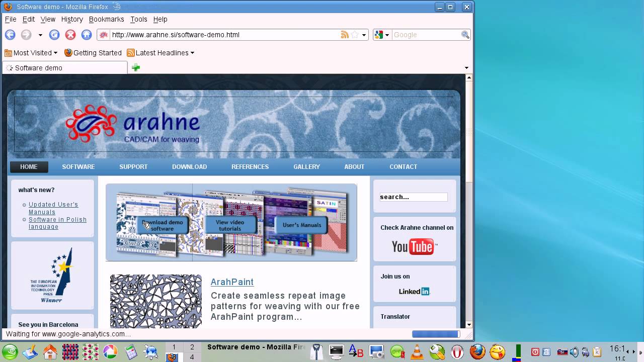644x362 pixels.
Task: Open the list all tabs dropdown
Action: tap(466, 68)
